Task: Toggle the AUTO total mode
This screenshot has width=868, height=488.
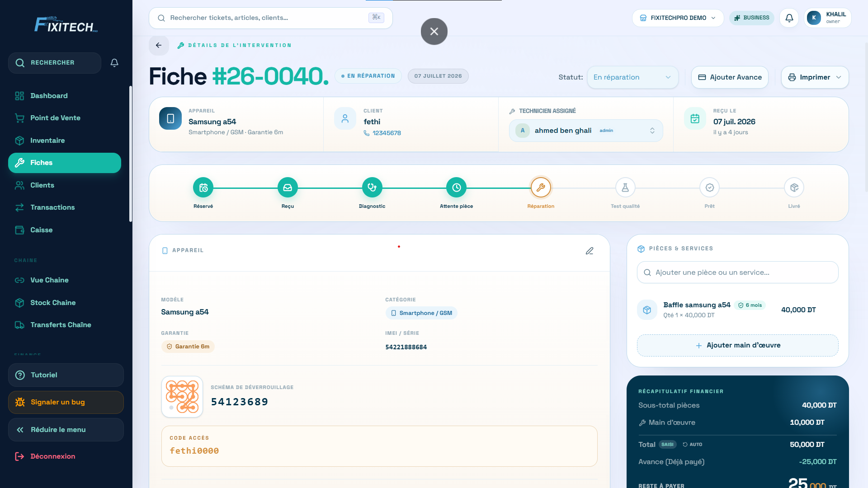Action: (692, 445)
